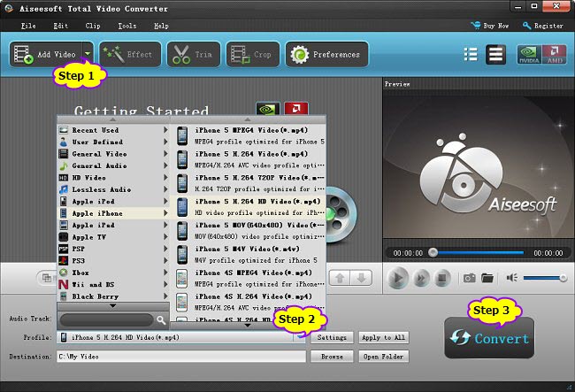Choose iPhone 5 H.264 HD Video profile
Viewport: 575px width, 392px height.
[x=249, y=207]
